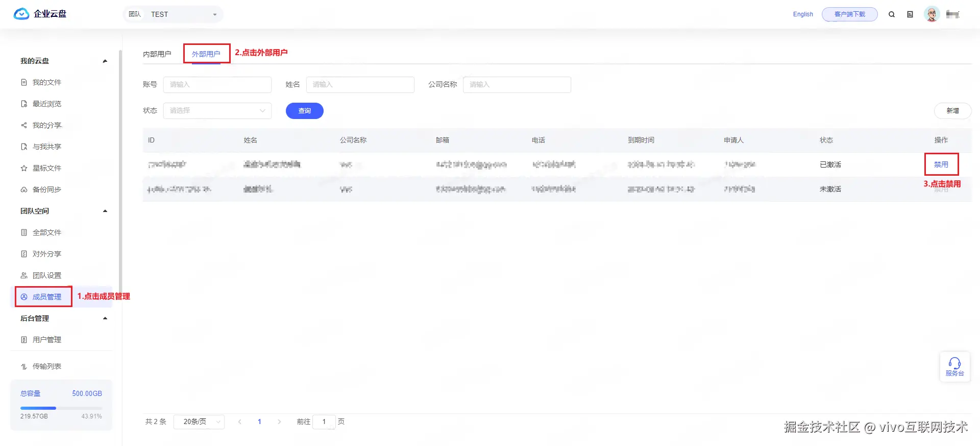980x446 pixels.
Task: Switch language via English link
Action: point(803,14)
